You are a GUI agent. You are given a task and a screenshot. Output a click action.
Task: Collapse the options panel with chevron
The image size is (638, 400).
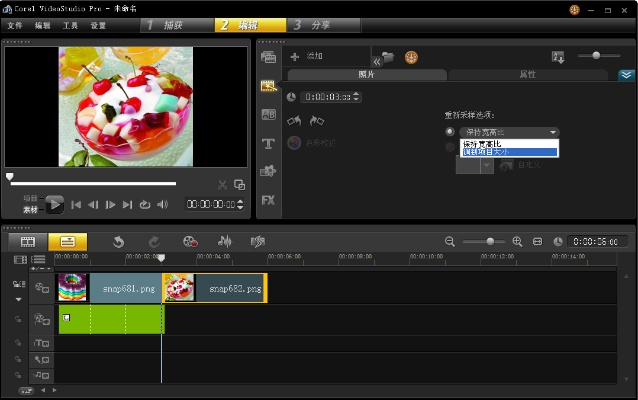[626, 75]
